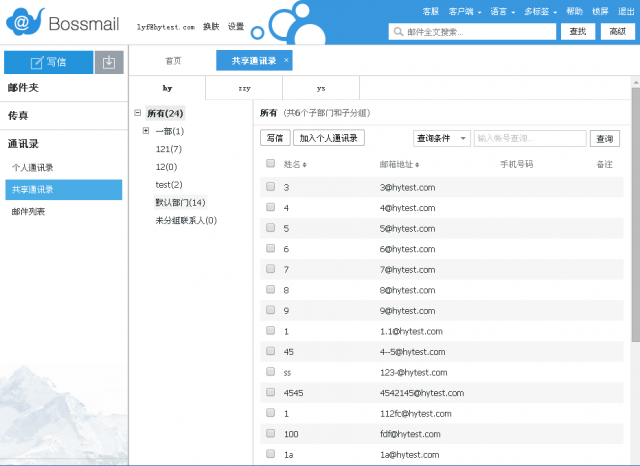Click the 写信 button above contact list
Viewport: 640px width, 466px height.
(275, 138)
